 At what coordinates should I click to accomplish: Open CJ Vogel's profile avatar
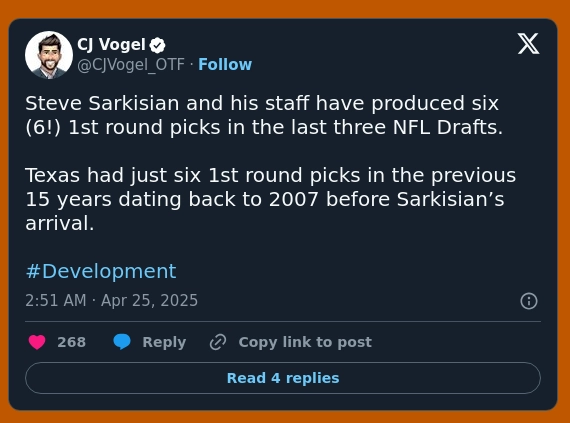pyautogui.click(x=49, y=55)
